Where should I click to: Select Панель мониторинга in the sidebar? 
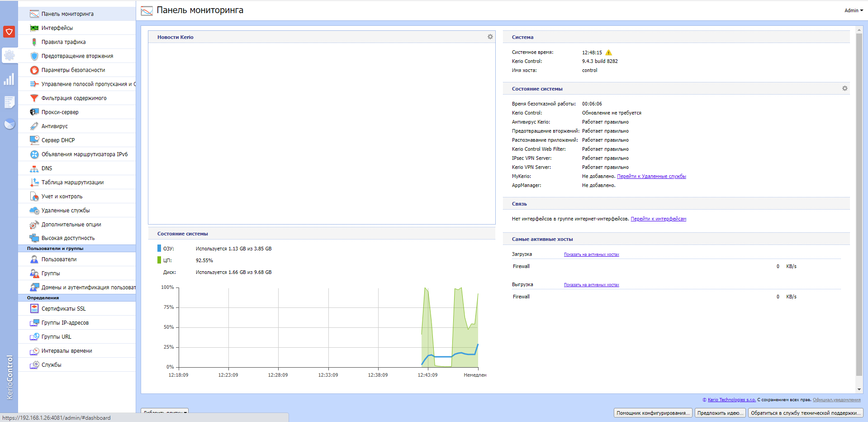pos(77,14)
